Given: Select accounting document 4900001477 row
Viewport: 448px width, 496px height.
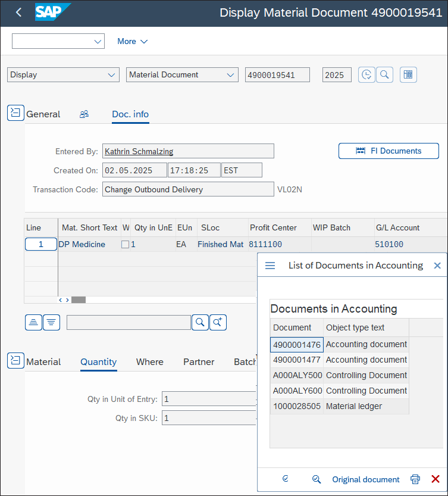Looking at the screenshot, I should coord(297,360).
